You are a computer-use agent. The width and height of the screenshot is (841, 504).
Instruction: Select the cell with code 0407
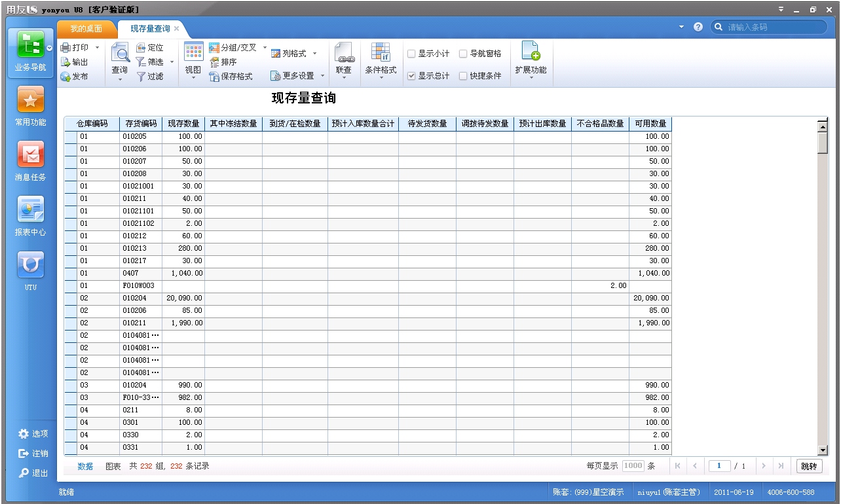click(141, 273)
